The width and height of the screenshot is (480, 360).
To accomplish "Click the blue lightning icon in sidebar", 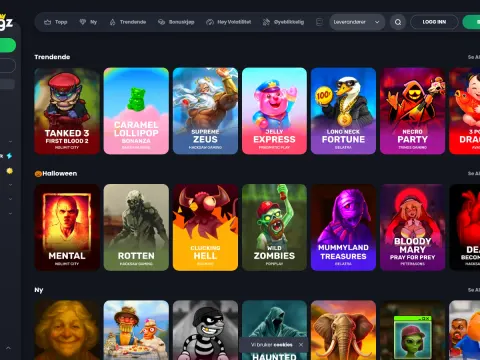I will [9, 156].
